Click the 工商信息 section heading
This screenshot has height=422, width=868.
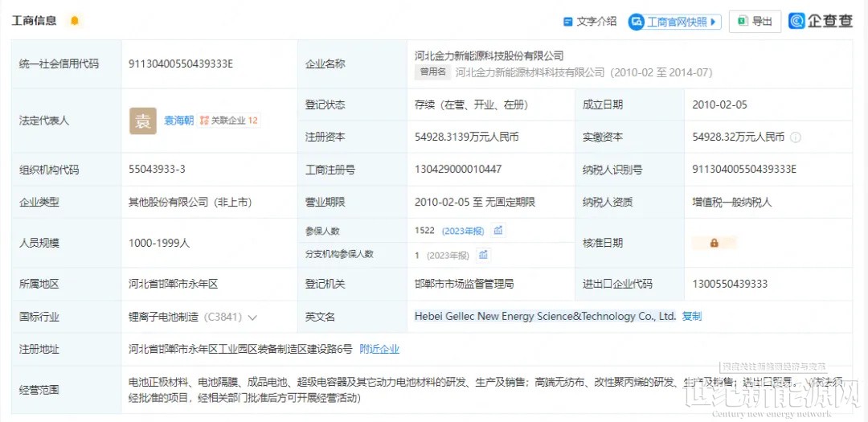[x=34, y=21]
